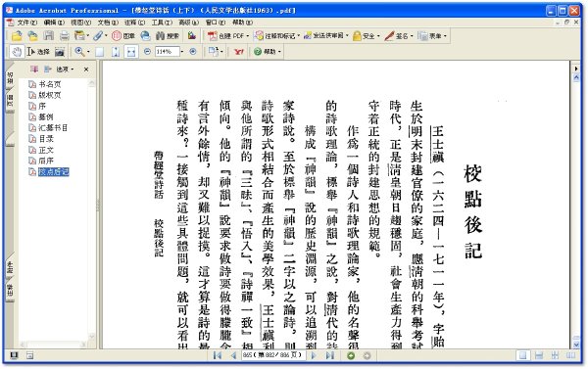Select the 正文 bookmark
Image resolution: width=588 pixels, height=369 pixels.
[46, 150]
